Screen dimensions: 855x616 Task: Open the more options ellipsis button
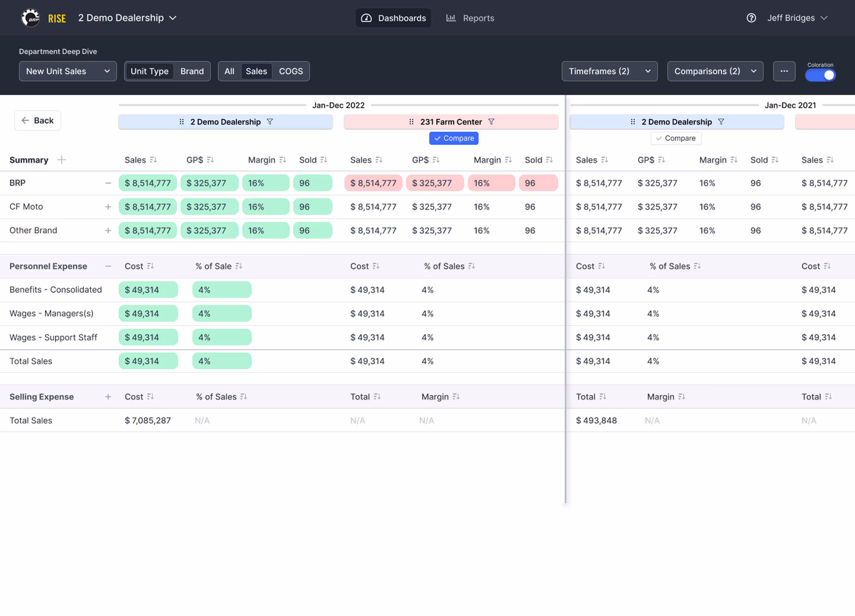point(784,71)
